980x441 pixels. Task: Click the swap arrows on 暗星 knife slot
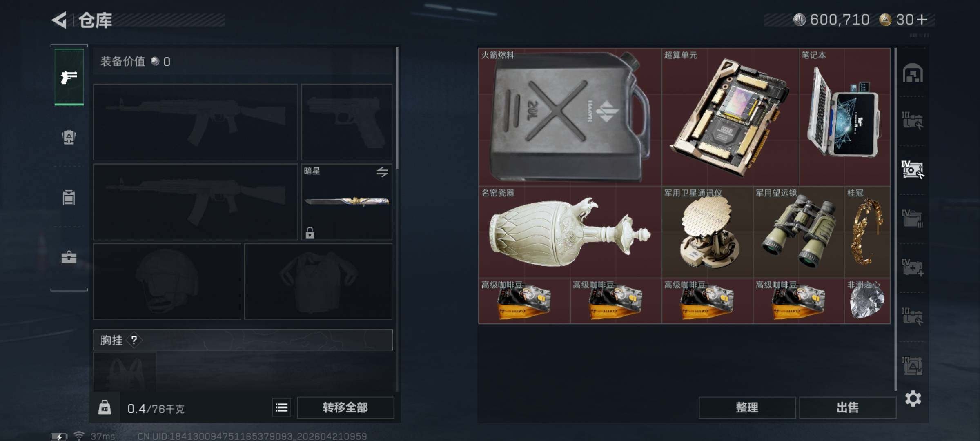[382, 172]
